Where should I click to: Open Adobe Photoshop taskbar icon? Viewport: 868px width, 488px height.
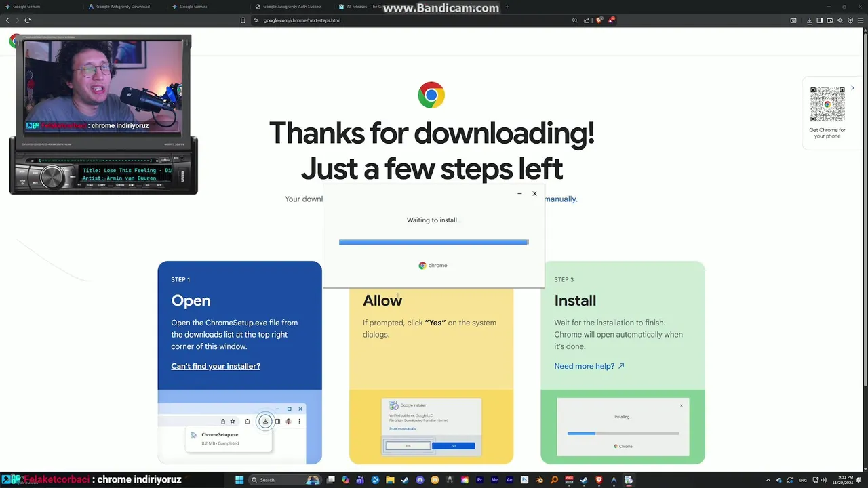524,480
